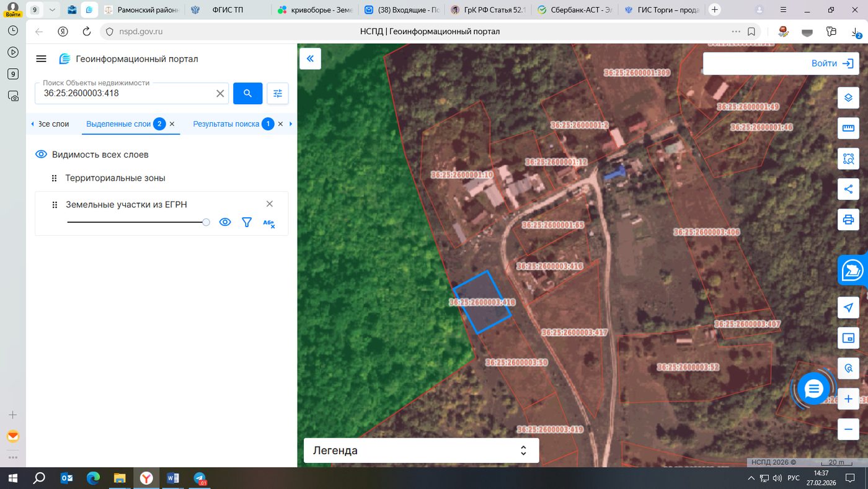
Task: Open search filter settings icon
Action: [278, 94]
